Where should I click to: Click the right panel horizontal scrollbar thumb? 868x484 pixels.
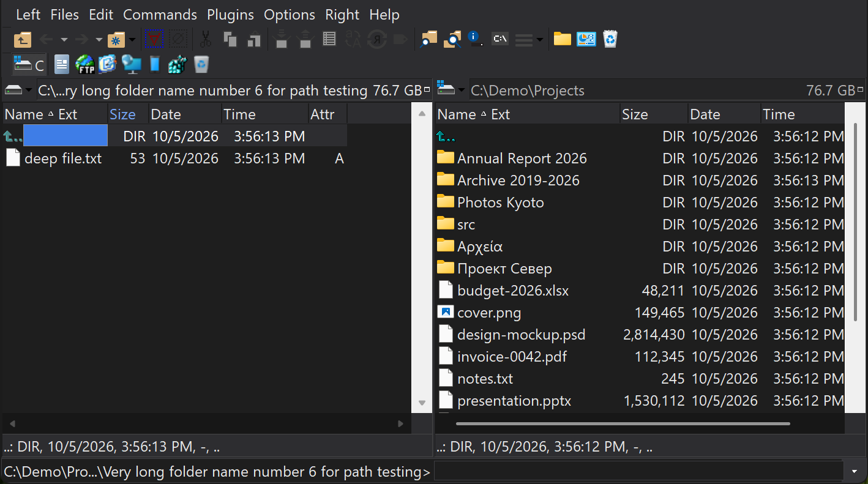(x=623, y=423)
